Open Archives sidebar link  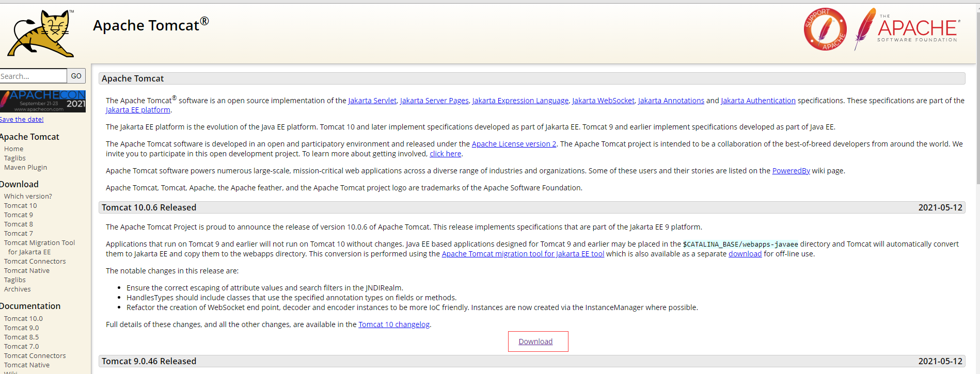pos(18,289)
